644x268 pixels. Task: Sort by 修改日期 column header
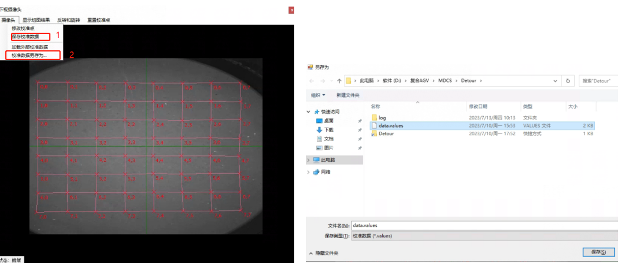(478, 106)
